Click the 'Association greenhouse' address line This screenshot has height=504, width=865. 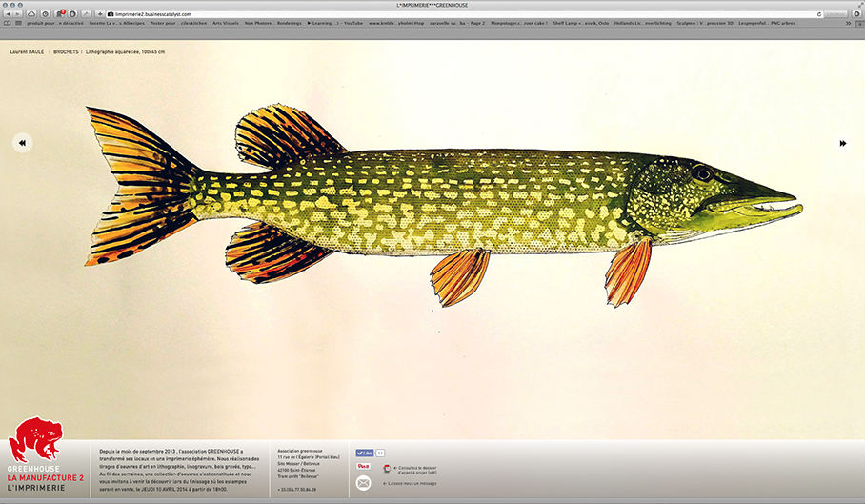[299, 451]
